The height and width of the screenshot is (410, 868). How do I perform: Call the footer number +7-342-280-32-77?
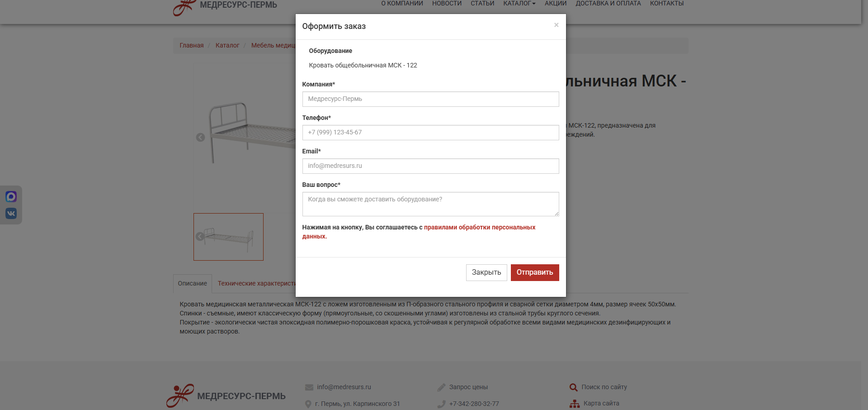pyautogui.click(x=474, y=404)
